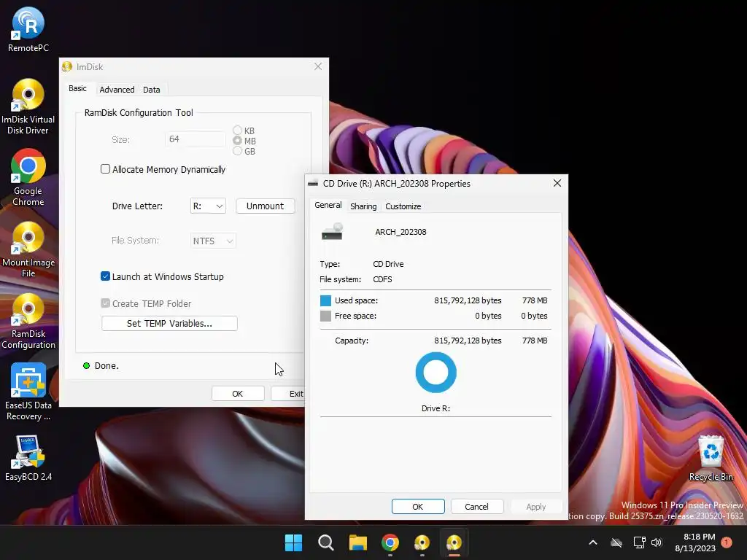Open EaseUS Data Recovery desktop icon
This screenshot has height=560, width=747.
[28, 392]
